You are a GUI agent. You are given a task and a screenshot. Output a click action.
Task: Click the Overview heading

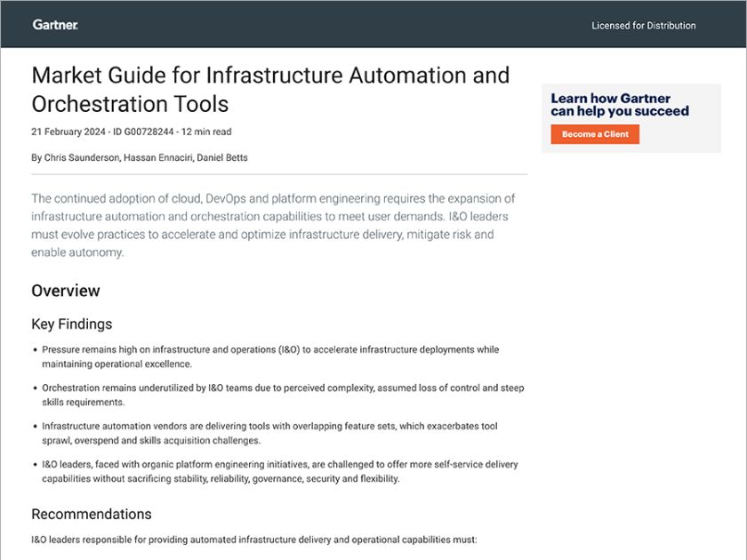66,291
